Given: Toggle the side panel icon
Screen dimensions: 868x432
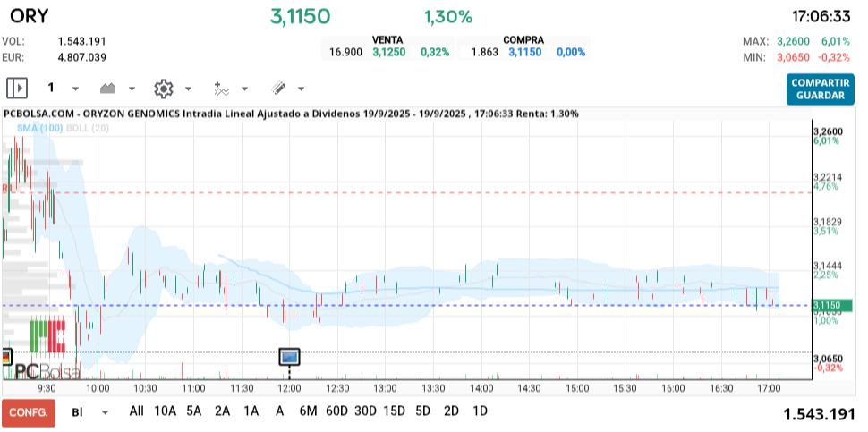Looking at the screenshot, I should point(17,88).
